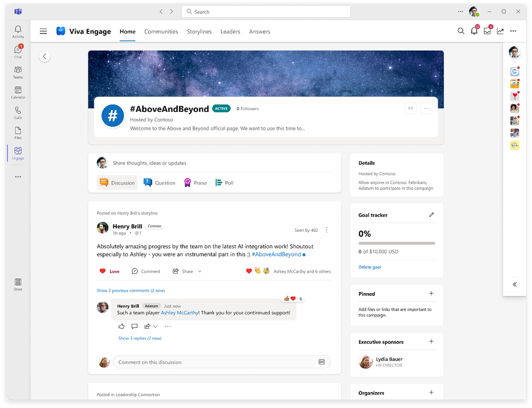Navigate forward in Teams history
Viewport: 532px width, 408px height.
[x=171, y=12]
